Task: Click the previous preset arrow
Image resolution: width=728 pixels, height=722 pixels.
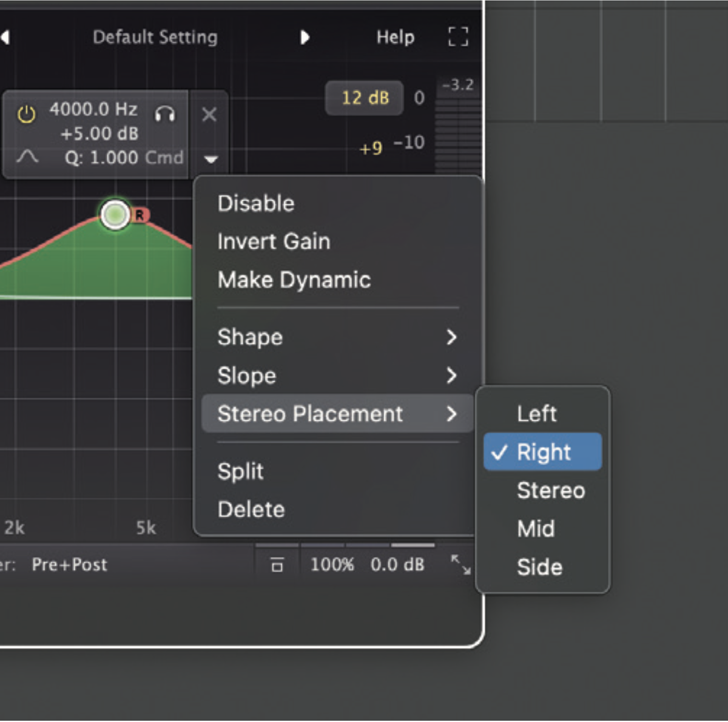Action: click(x=6, y=37)
